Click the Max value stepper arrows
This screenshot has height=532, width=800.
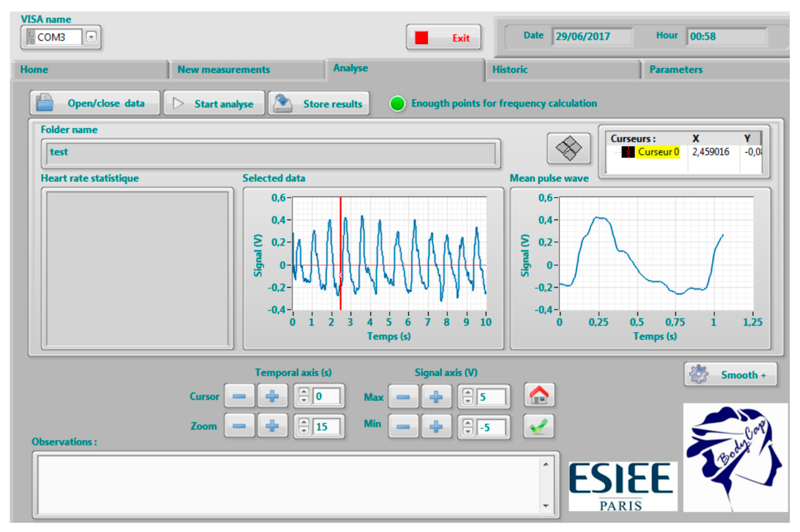pos(468,397)
